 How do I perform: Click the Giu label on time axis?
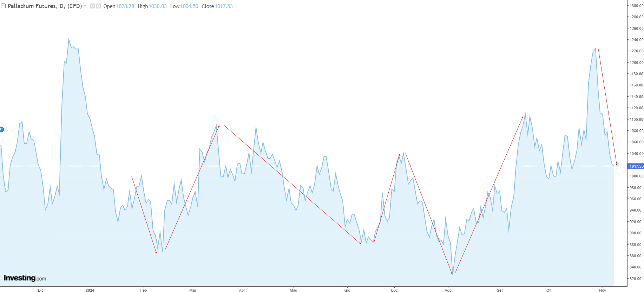347,290
